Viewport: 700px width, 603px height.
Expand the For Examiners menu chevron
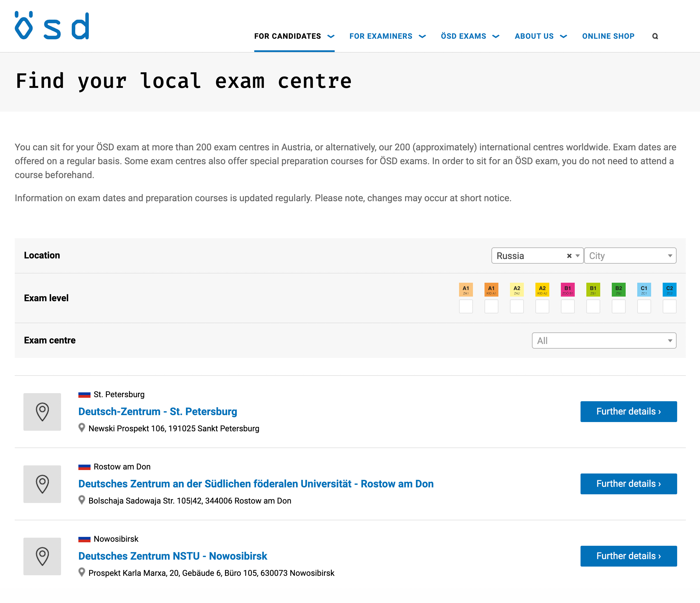click(x=422, y=36)
